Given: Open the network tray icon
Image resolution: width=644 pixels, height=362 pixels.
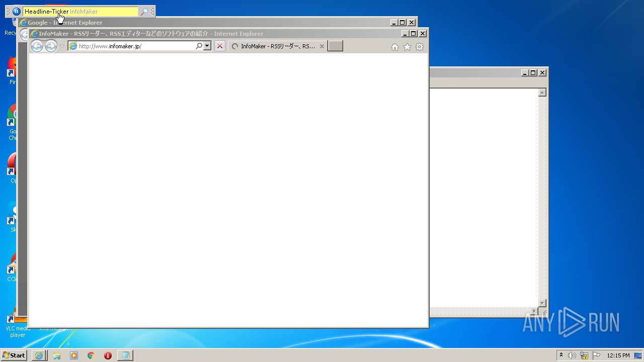Looking at the screenshot, I should coord(584,355).
